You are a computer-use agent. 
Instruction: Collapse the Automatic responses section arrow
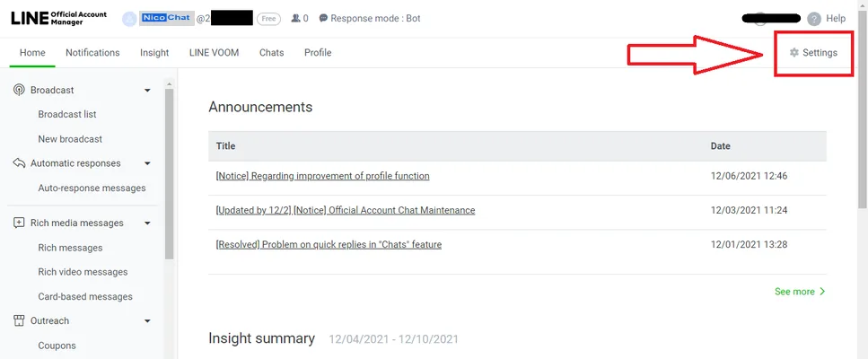[147, 163]
